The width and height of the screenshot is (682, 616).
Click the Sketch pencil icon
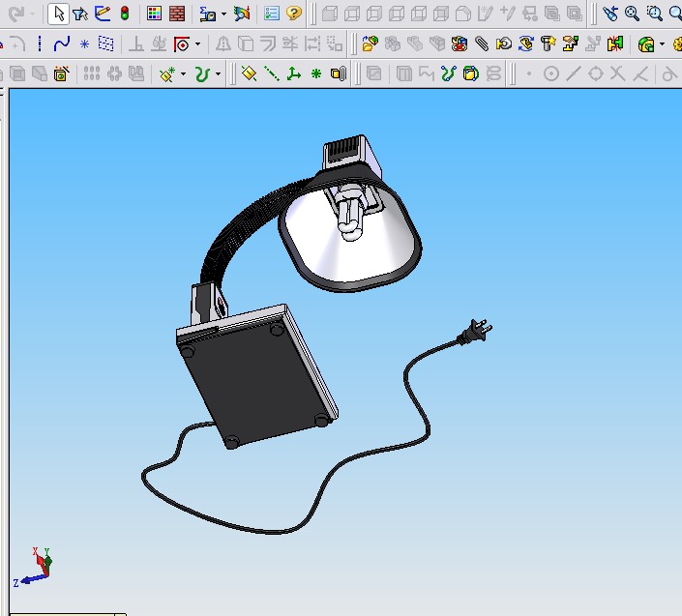click(103, 14)
